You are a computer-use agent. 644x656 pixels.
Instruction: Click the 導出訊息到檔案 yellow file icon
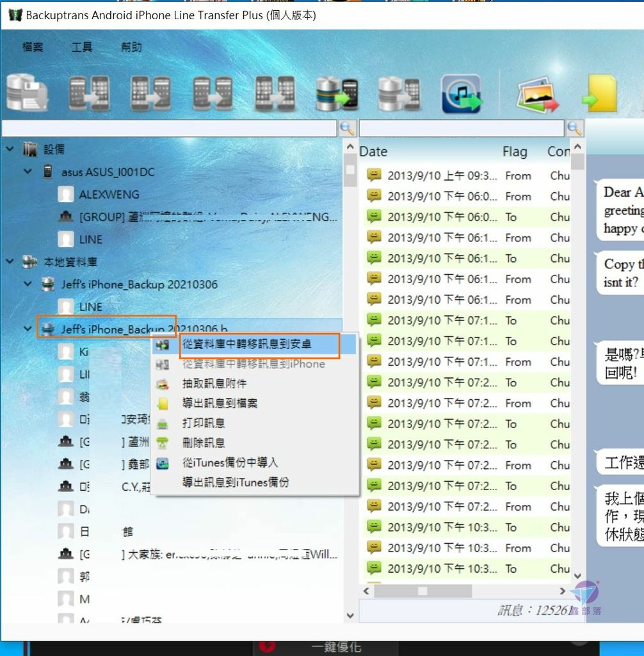162,404
